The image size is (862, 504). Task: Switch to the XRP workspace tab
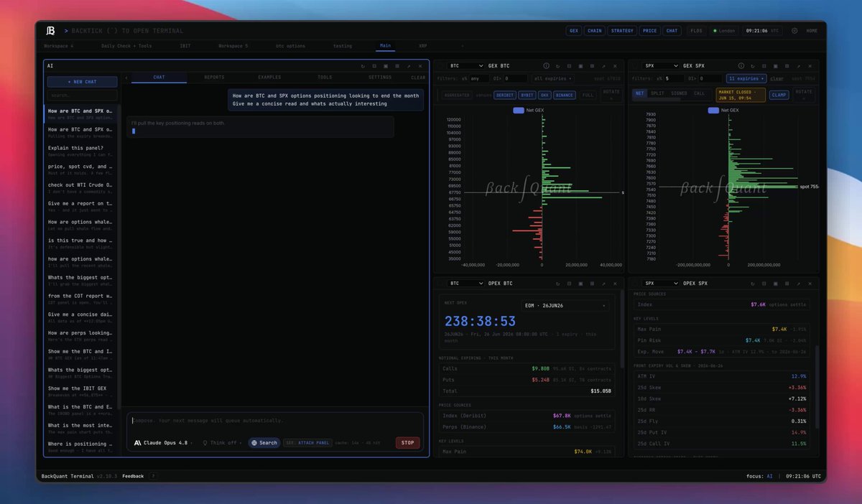tap(422, 46)
